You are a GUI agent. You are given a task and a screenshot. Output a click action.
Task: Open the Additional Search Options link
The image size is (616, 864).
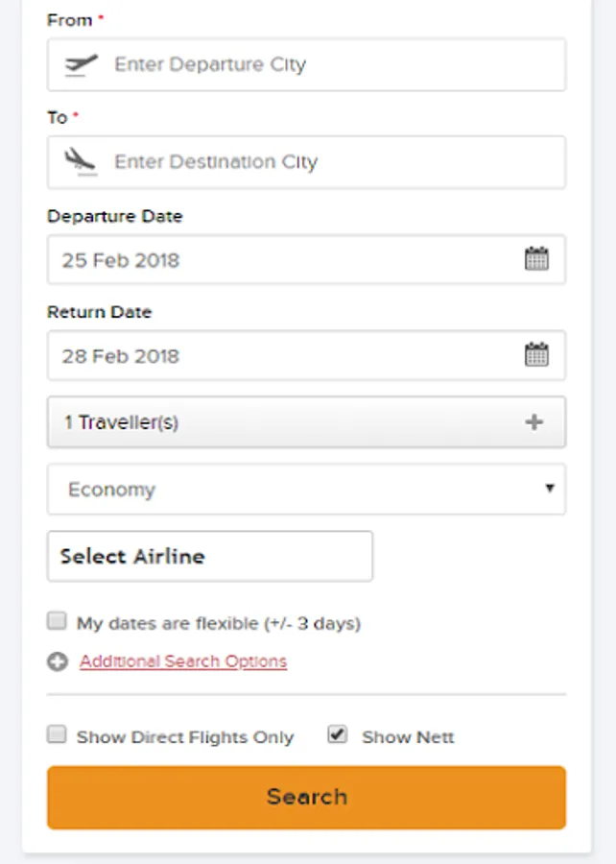point(183,661)
